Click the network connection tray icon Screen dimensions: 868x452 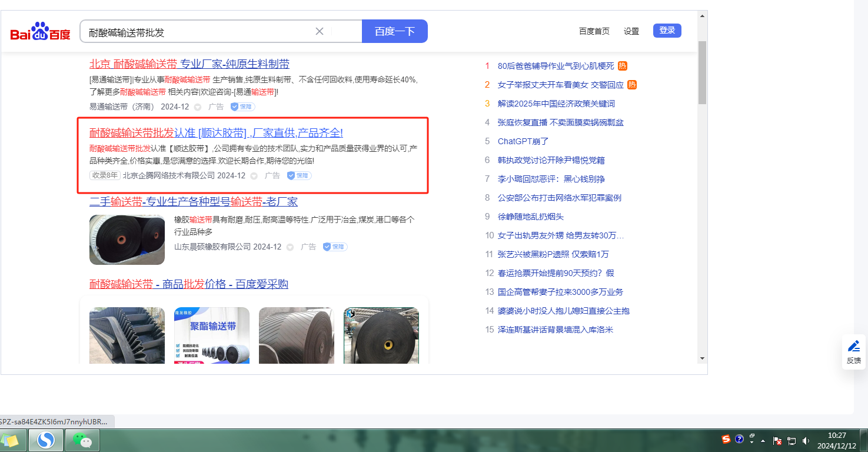[791, 440]
